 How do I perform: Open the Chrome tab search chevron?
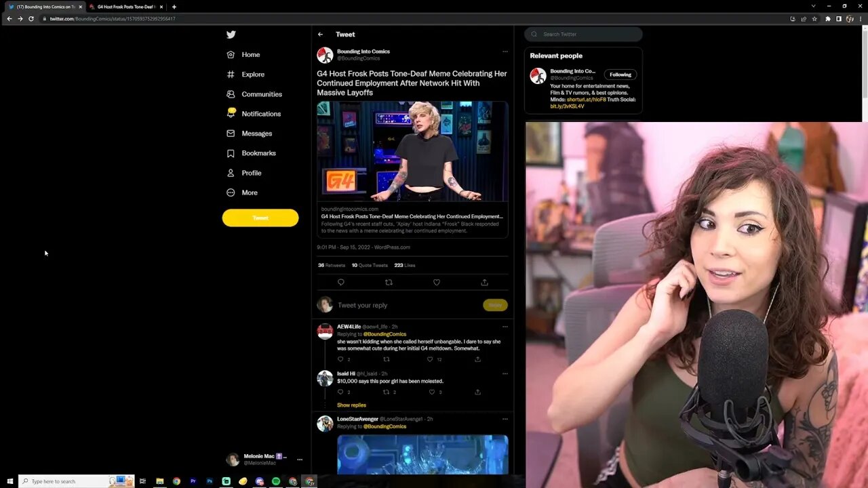tap(814, 6)
